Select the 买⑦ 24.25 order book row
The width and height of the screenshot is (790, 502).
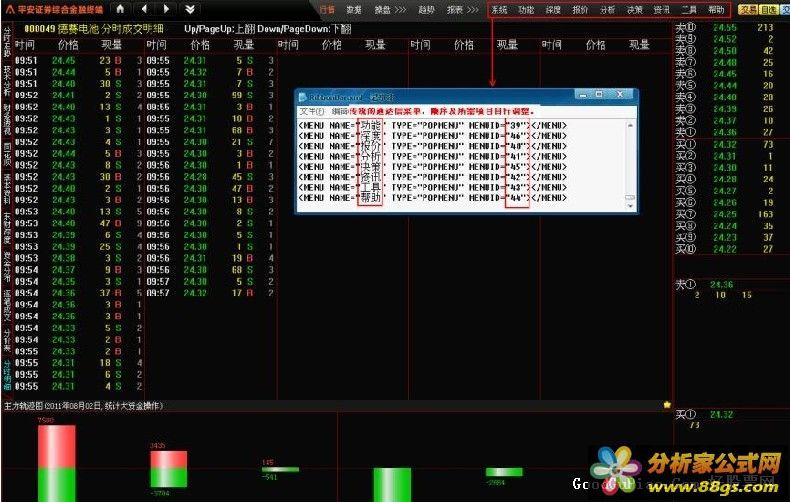coord(725,214)
